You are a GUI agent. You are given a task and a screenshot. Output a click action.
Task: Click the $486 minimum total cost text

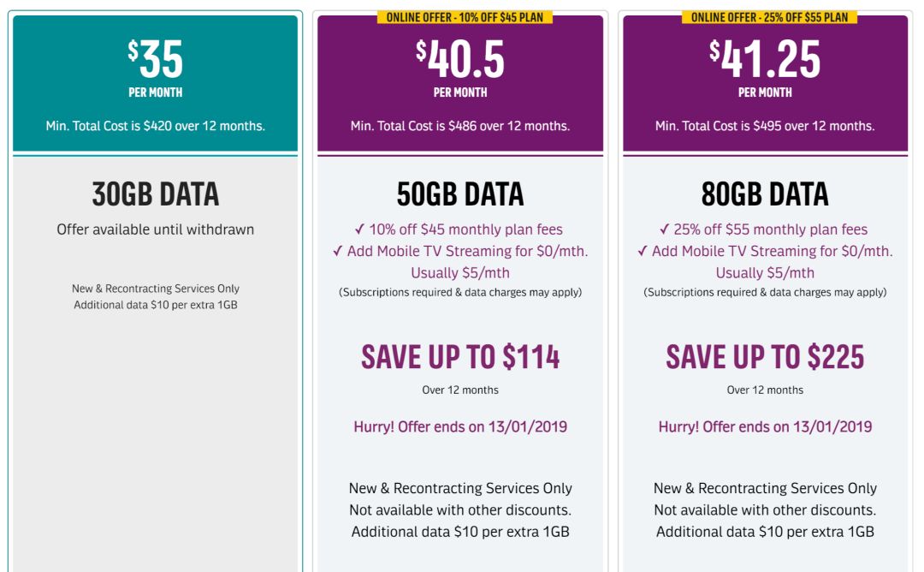point(460,126)
